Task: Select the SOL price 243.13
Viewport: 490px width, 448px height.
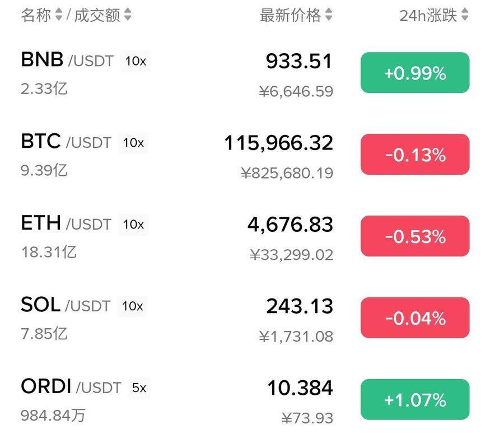Action: (300, 306)
